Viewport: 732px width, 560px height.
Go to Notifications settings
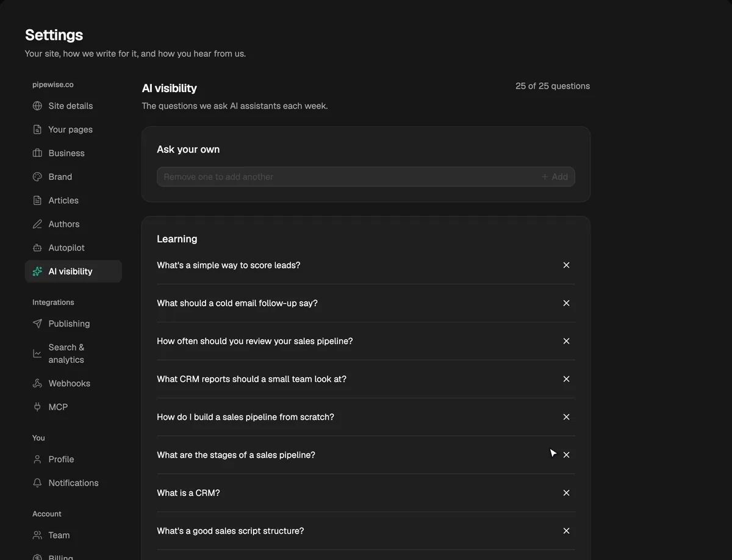click(x=73, y=483)
